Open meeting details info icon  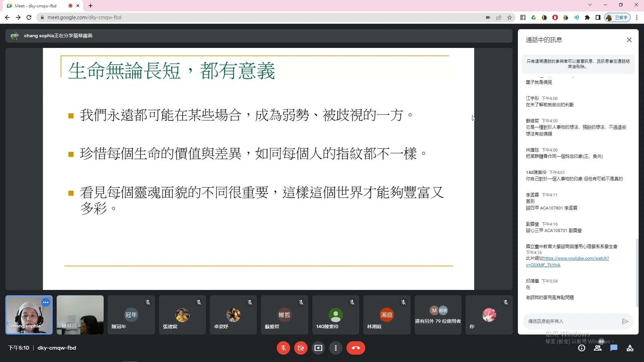coord(582,348)
